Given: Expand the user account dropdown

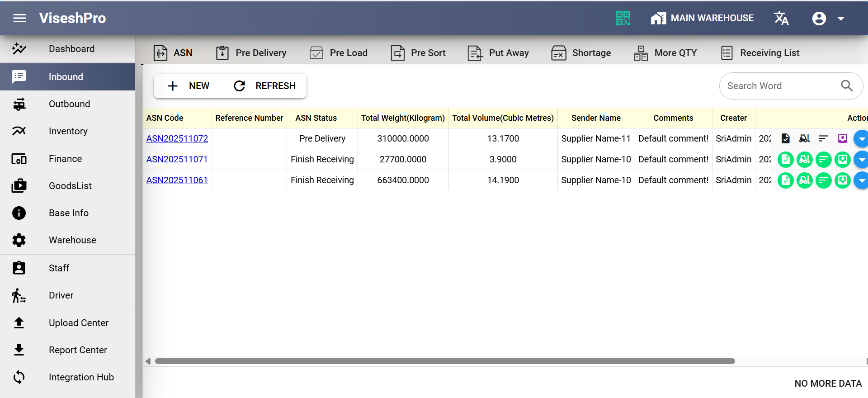Looking at the screenshot, I should (x=828, y=19).
